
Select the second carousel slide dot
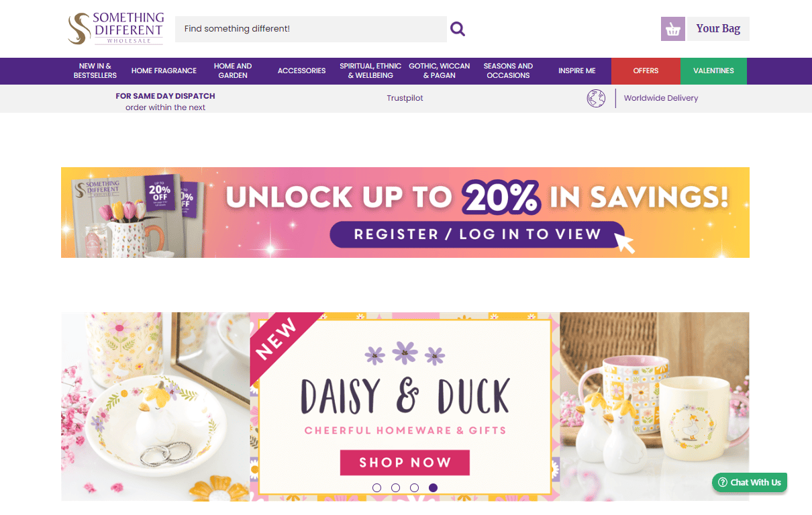point(395,487)
